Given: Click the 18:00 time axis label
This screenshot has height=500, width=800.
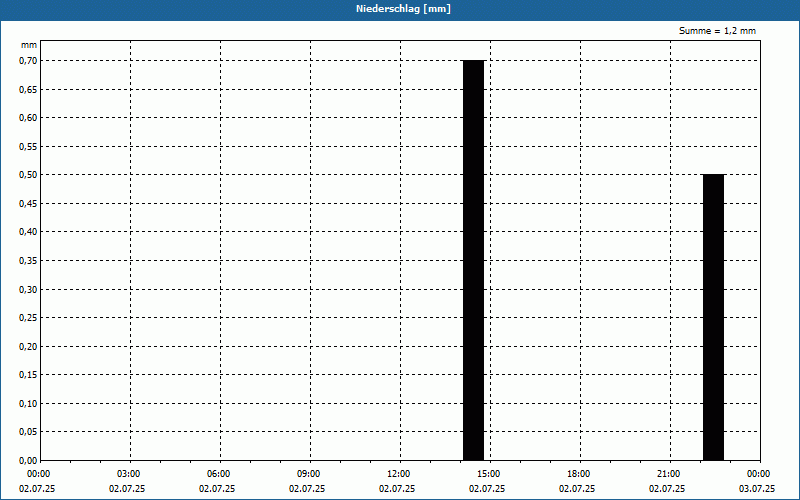Looking at the screenshot, I should [579, 474].
